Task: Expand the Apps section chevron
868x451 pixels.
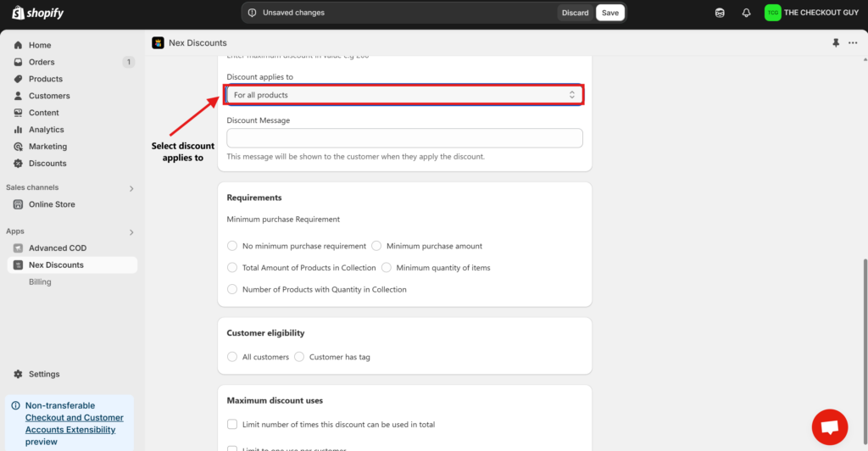Action: [131, 231]
